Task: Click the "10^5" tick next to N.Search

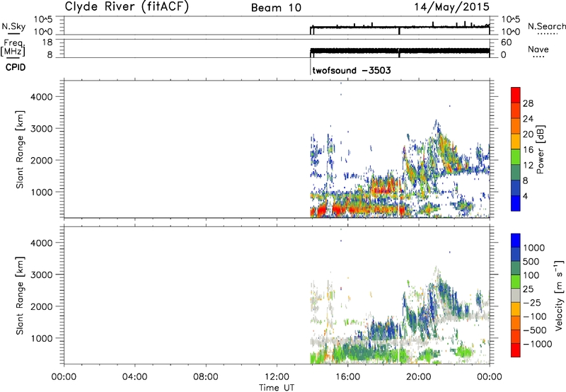Action: (x=511, y=20)
